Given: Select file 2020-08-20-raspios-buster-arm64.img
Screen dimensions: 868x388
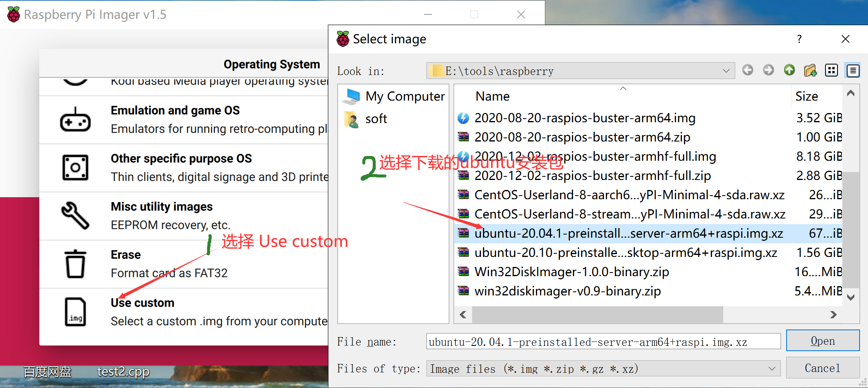Looking at the screenshot, I should [585, 118].
